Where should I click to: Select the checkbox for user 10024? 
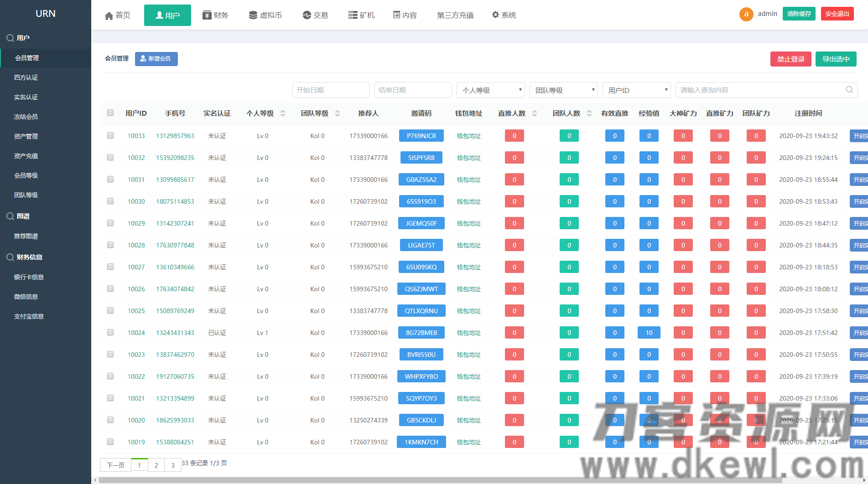click(110, 332)
